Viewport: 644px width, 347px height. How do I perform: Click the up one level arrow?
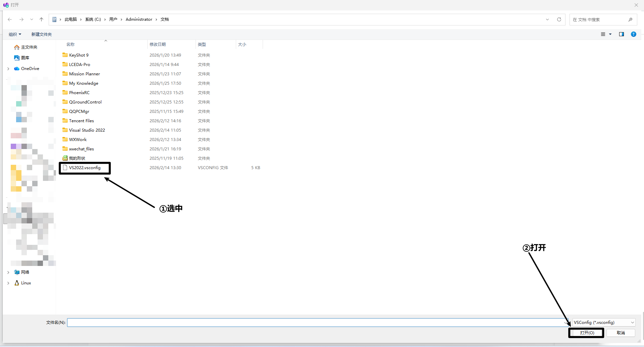(x=42, y=19)
